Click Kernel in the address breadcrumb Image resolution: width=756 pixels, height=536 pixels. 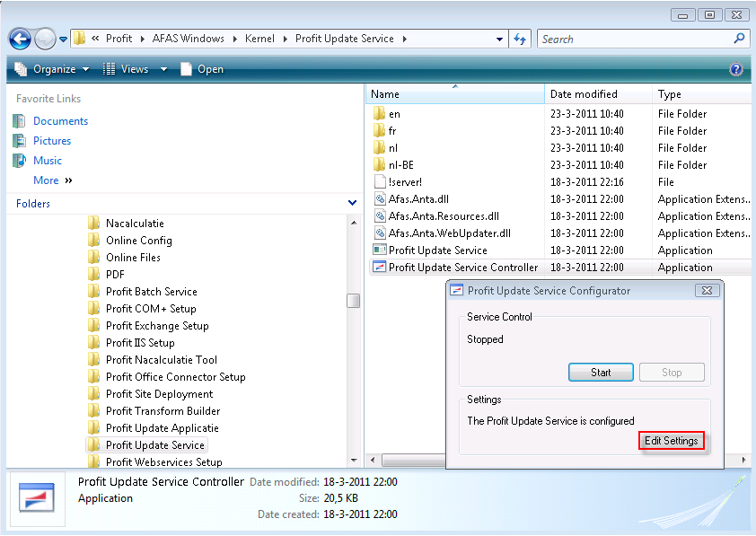pos(259,39)
